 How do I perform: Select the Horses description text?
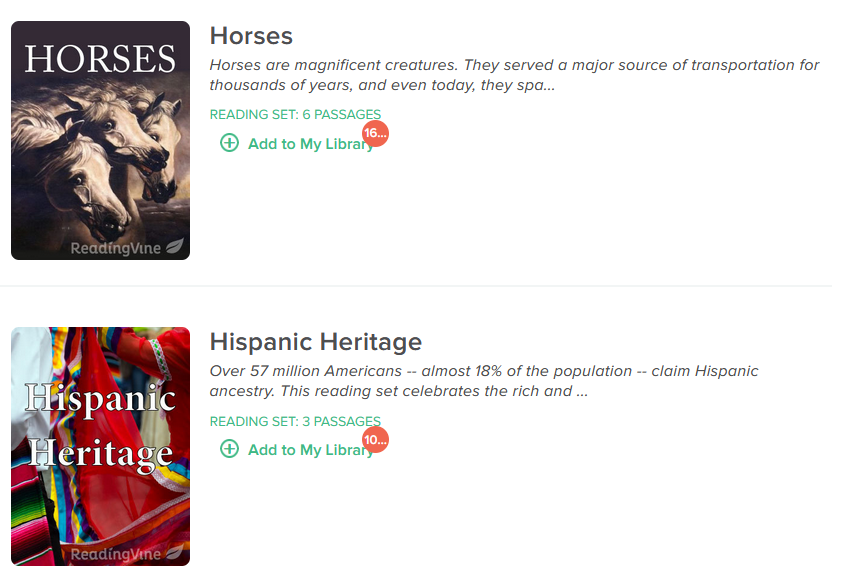[x=514, y=75]
